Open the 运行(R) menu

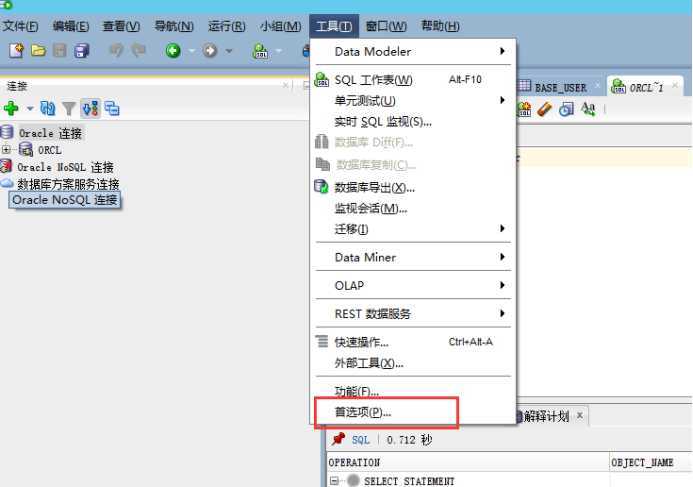226,26
